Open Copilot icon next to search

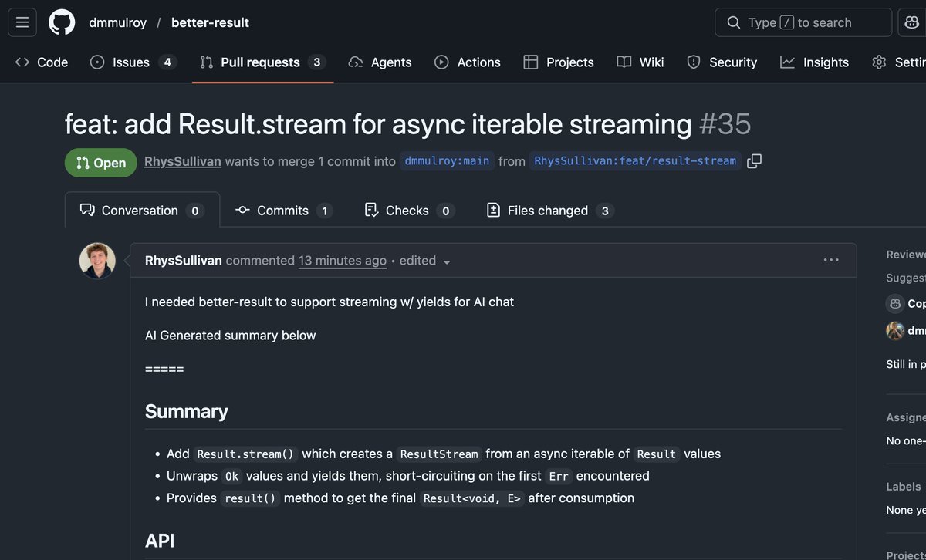pyautogui.click(x=912, y=22)
